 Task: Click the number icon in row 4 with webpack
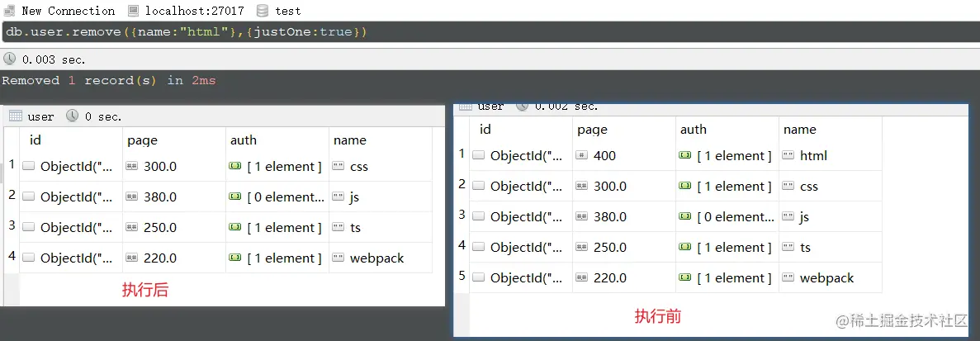pyautogui.click(x=132, y=258)
